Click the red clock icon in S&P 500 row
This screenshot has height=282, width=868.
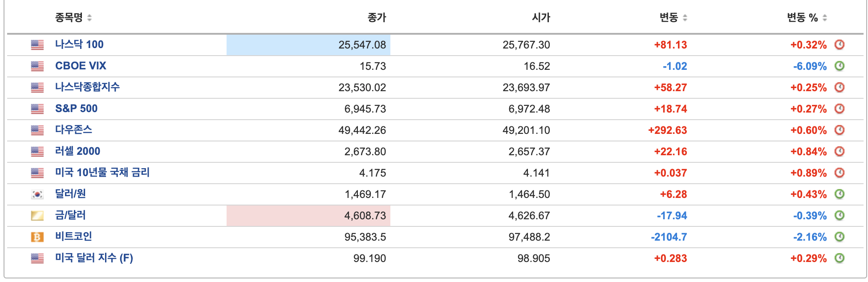click(840, 109)
